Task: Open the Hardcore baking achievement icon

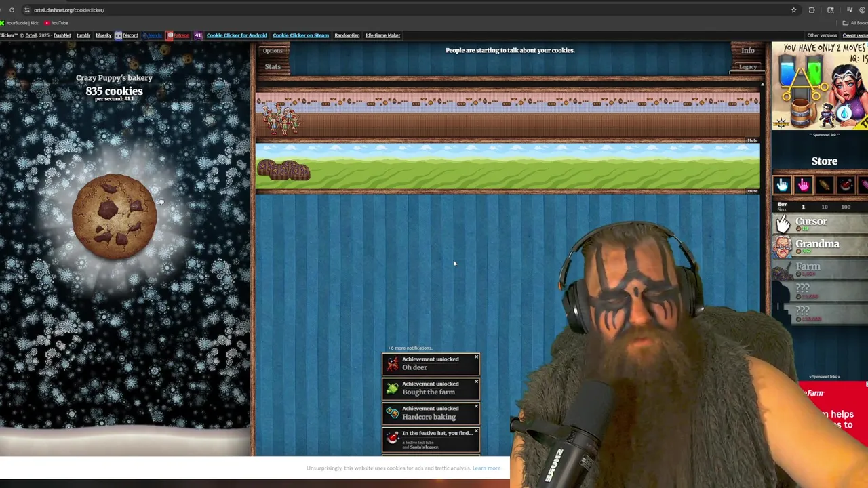Action: 392,413
